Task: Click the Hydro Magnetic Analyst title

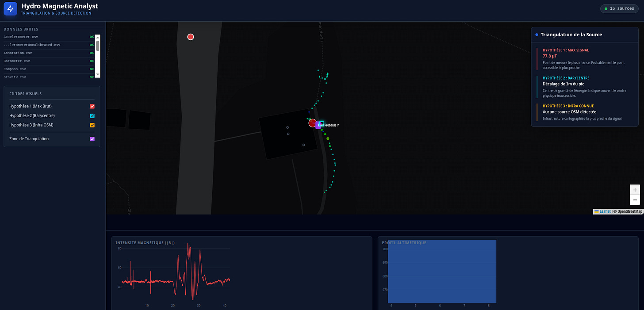Action: [x=60, y=6]
